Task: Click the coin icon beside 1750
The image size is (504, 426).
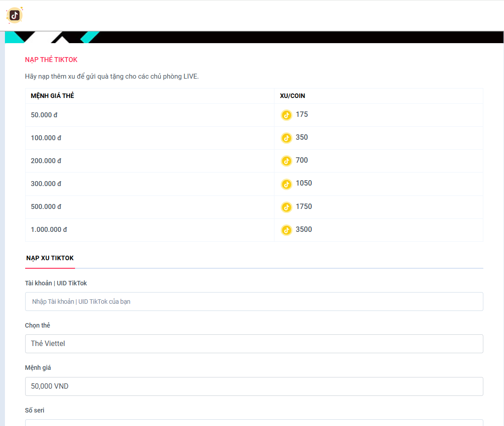Action: pos(287,207)
